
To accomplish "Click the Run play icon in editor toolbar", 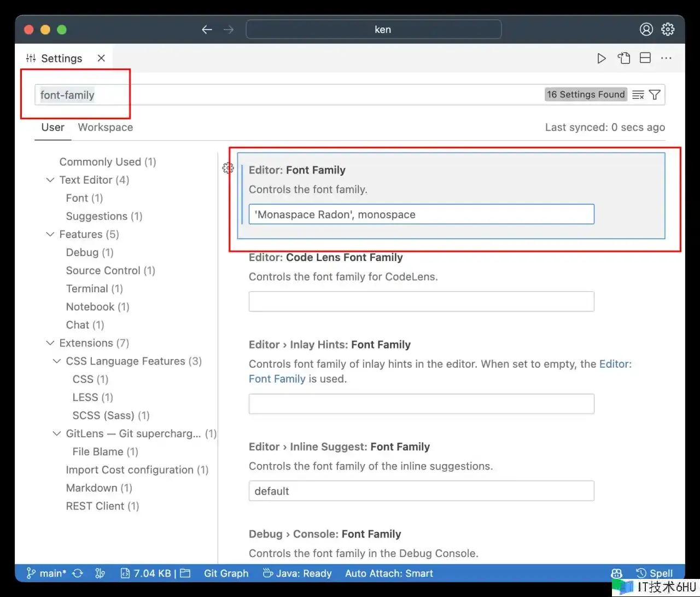I will [602, 59].
